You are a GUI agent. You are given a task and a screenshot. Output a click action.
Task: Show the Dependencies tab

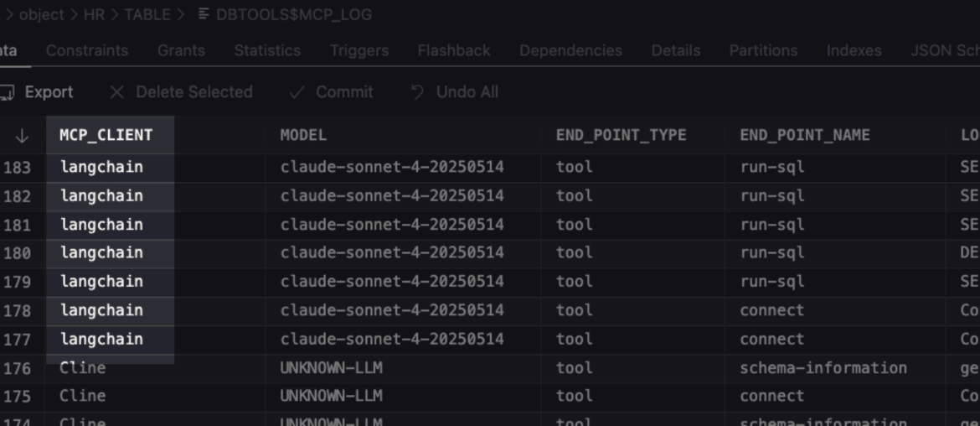[570, 50]
